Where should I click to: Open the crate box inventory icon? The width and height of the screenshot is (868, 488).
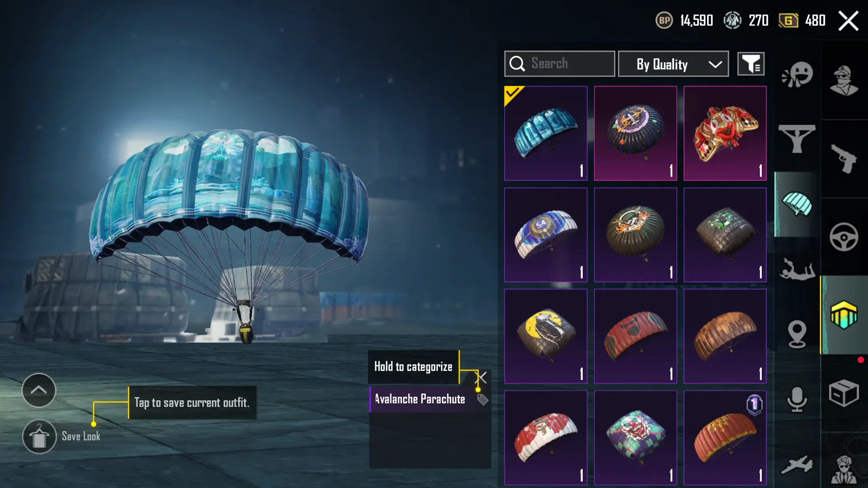[x=844, y=393]
